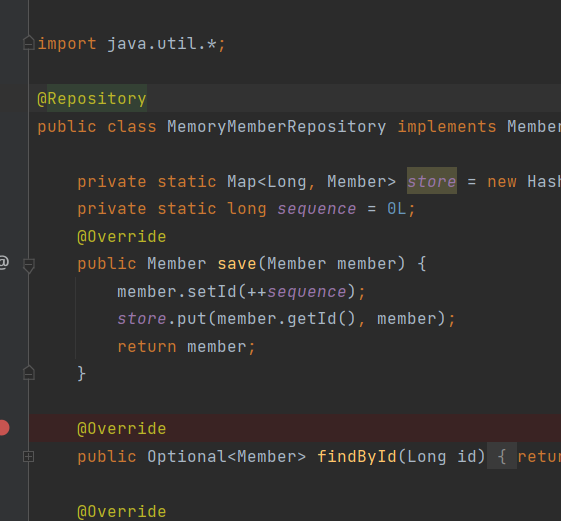561x521 pixels.
Task: Click the highlighted store field declaration
Action: tap(432, 181)
